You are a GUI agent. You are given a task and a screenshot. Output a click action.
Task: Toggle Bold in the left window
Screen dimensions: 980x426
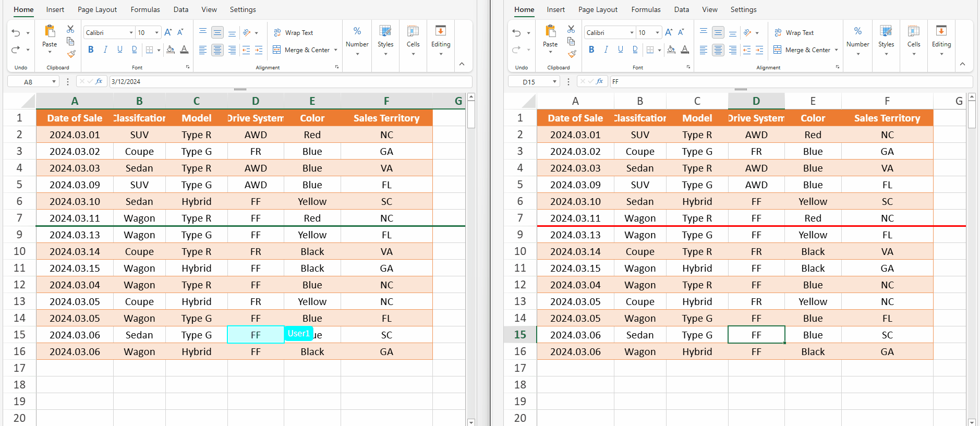tap(91, 50)
